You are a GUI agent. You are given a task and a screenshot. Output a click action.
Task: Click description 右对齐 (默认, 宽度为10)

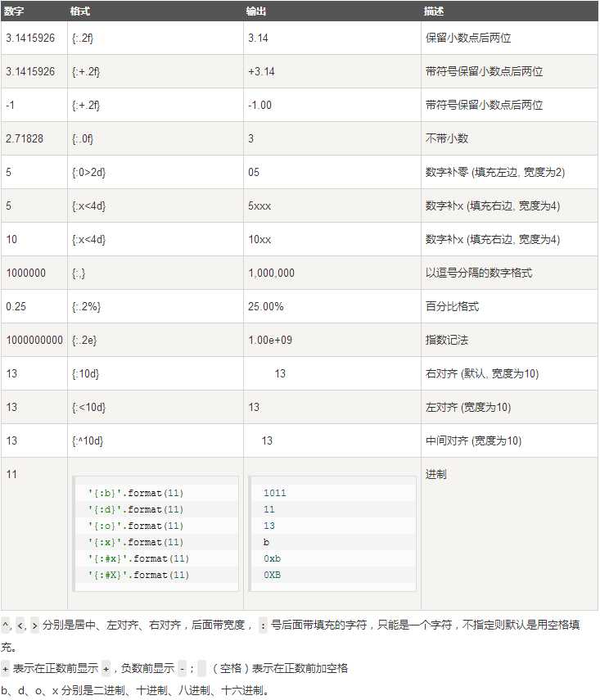(482, 373)
